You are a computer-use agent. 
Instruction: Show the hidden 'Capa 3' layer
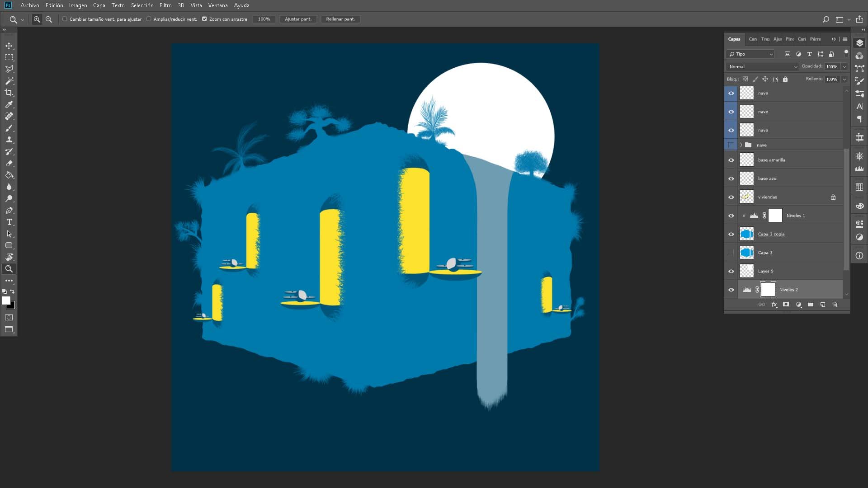tap(731, 253)
